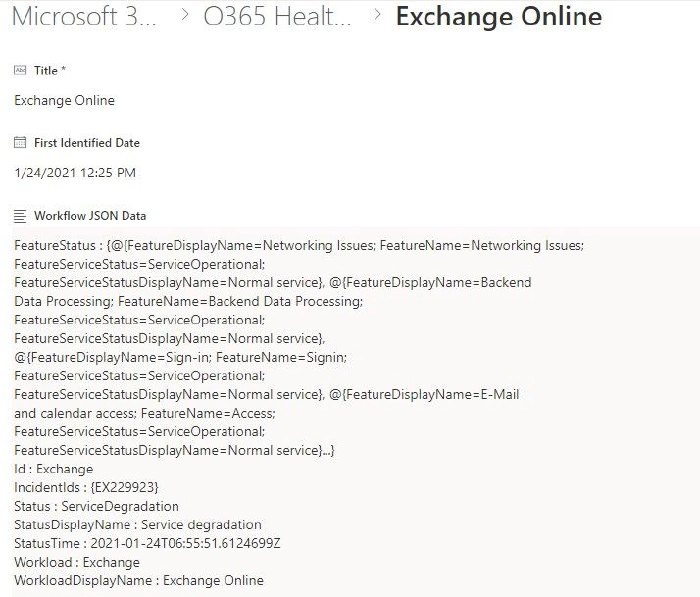Click the WorkloadDisplayName : Exchange Online line
Screen dimensions: 700x597
point(139,581)
